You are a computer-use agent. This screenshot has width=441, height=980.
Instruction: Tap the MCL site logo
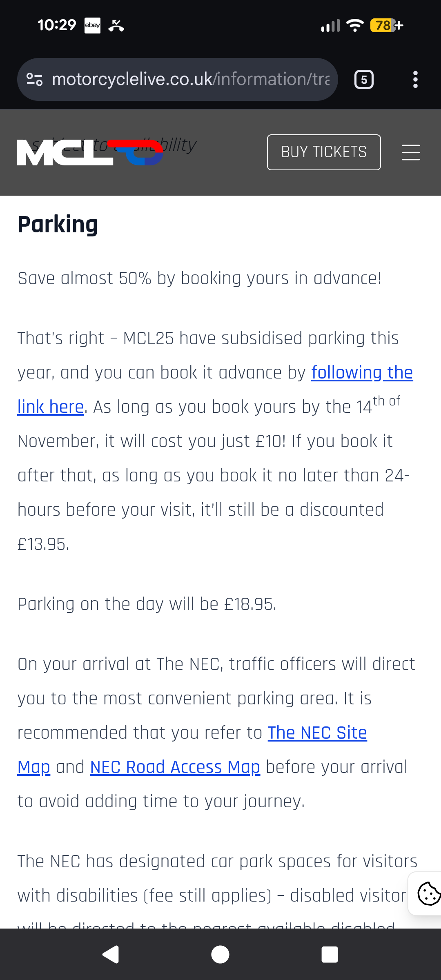click(90, 152)
